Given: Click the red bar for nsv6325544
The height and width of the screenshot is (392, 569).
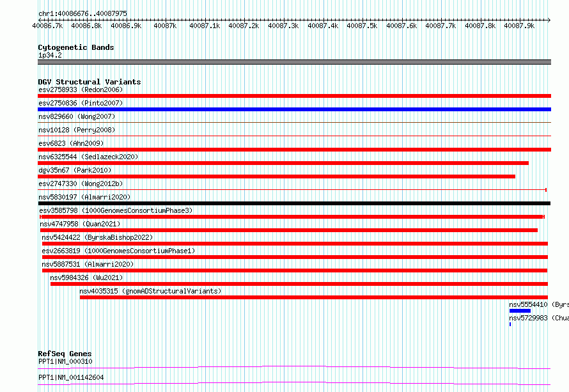Looking at the screenshot, I should pos(283,163).
